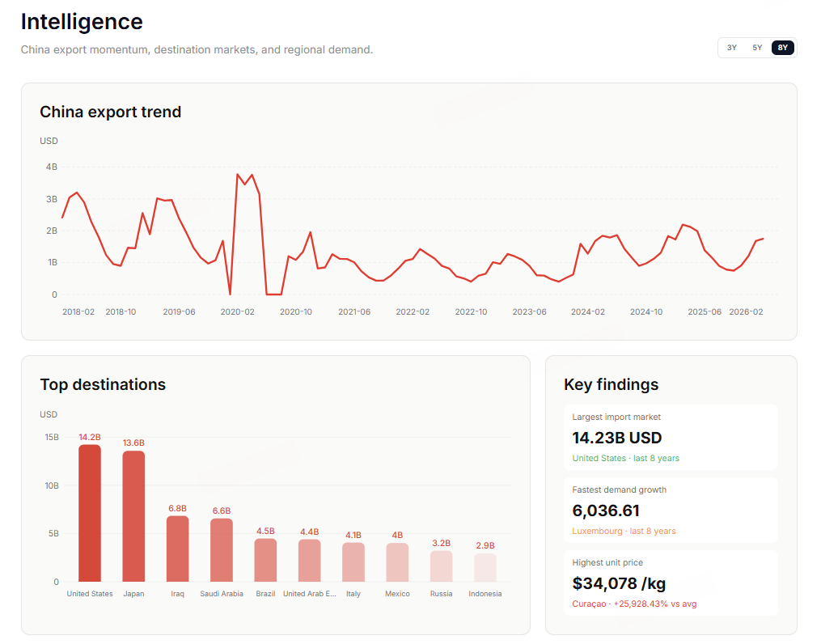Select the Russia 3.2B bar
Viewport: 821px width, 644px height.
(442, 566)
